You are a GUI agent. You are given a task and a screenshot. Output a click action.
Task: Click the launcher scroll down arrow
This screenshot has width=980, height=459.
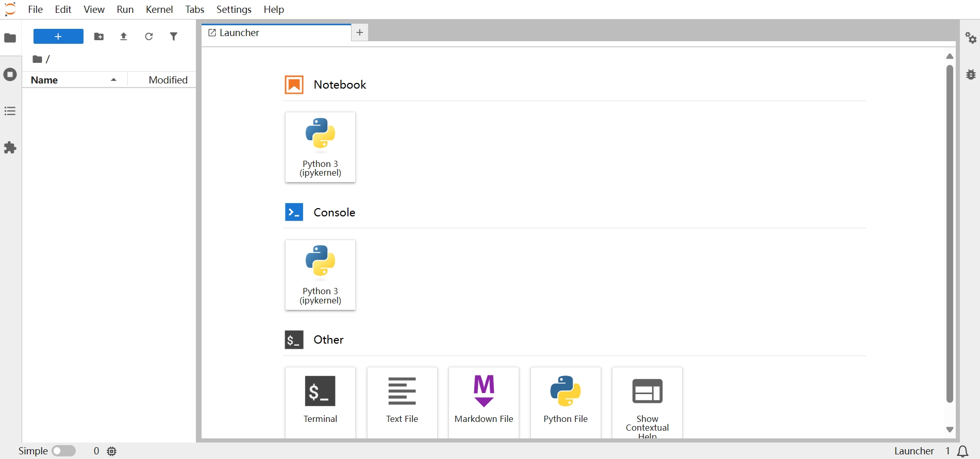950,429
